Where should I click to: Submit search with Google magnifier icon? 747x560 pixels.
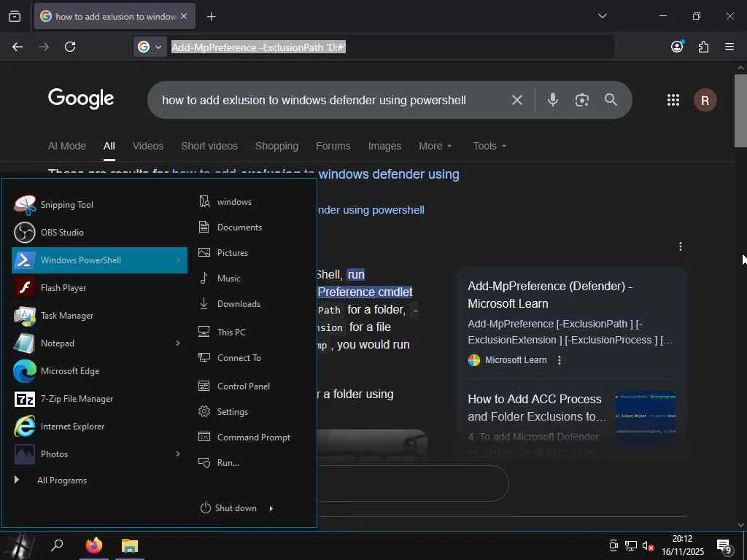(611, 99)
